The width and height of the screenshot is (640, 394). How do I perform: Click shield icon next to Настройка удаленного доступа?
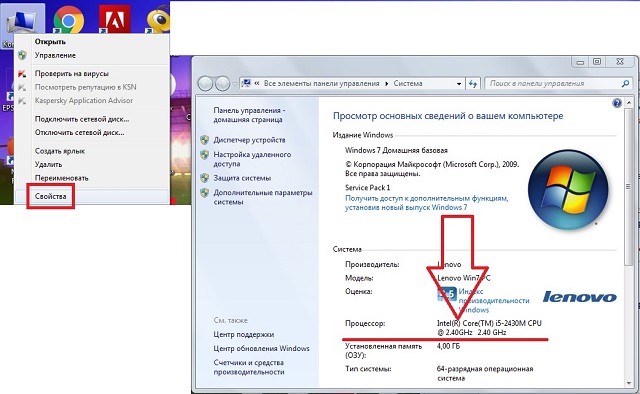(204, 155)
